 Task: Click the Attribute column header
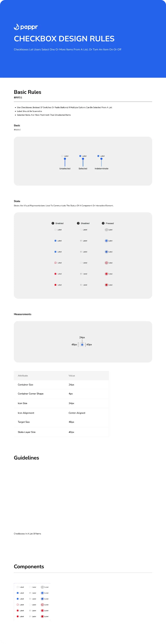click(x=23, y=375)
